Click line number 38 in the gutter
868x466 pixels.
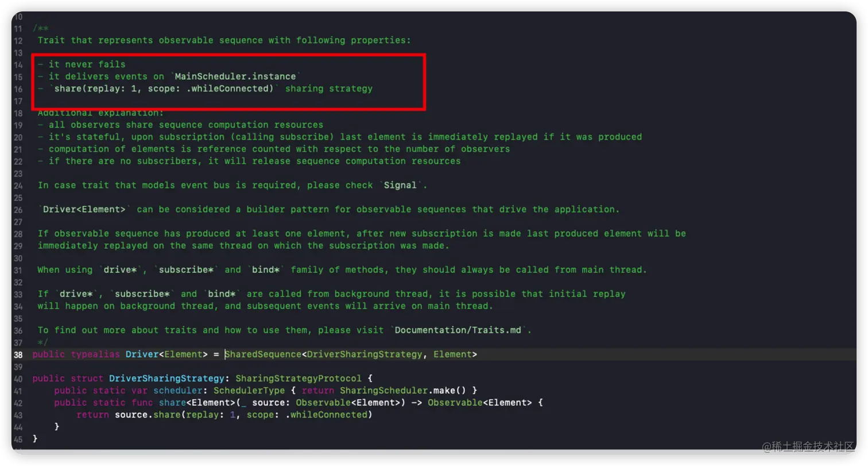(18, 355)
